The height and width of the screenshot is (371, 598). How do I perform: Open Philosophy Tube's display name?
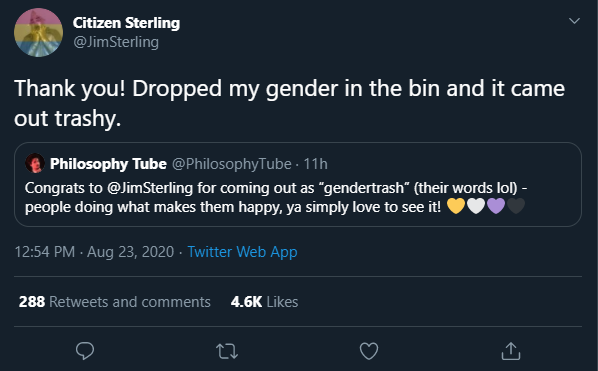pos(108,164)
